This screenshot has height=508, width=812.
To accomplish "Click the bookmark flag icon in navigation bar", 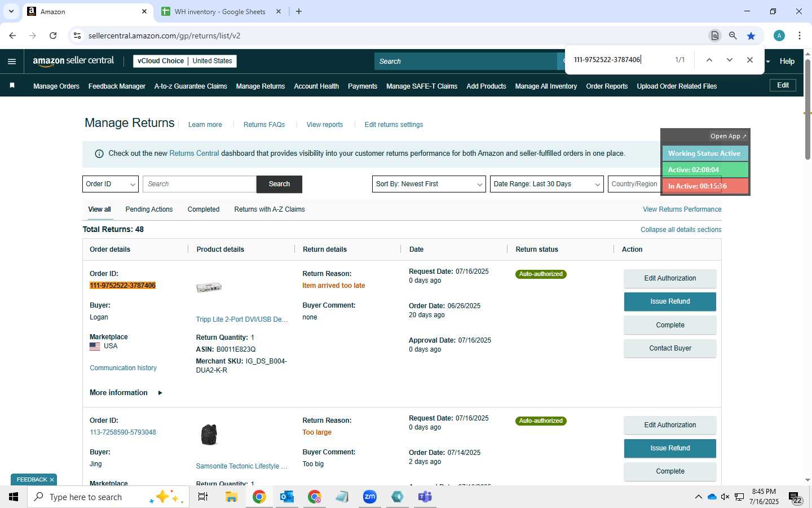I will pyautogui.click(x=12, y=86).
